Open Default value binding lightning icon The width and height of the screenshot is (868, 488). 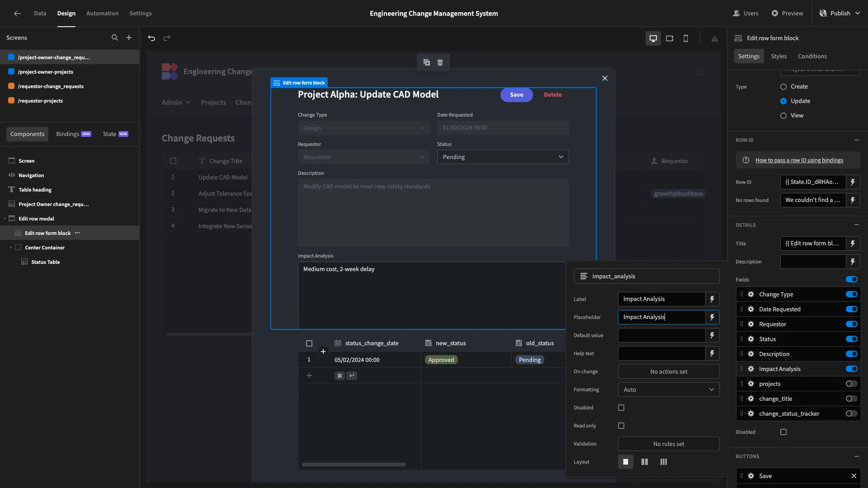[x=712, y=335]
